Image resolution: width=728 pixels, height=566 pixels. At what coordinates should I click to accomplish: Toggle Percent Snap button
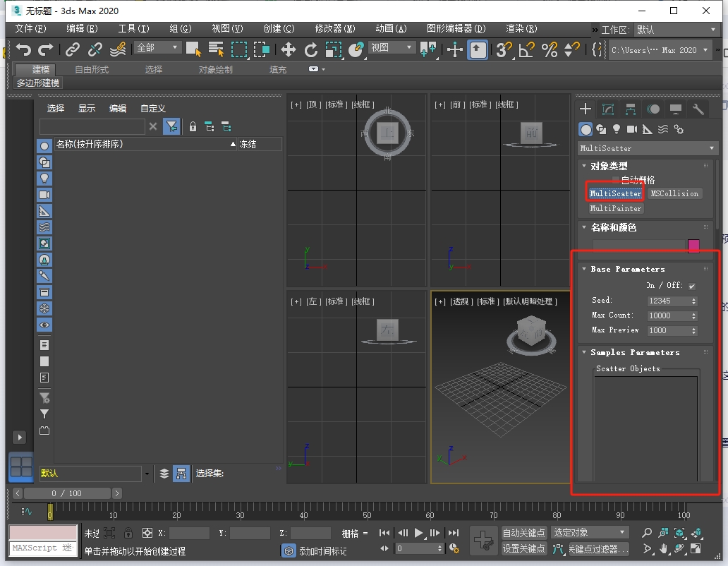pos(550,49)
